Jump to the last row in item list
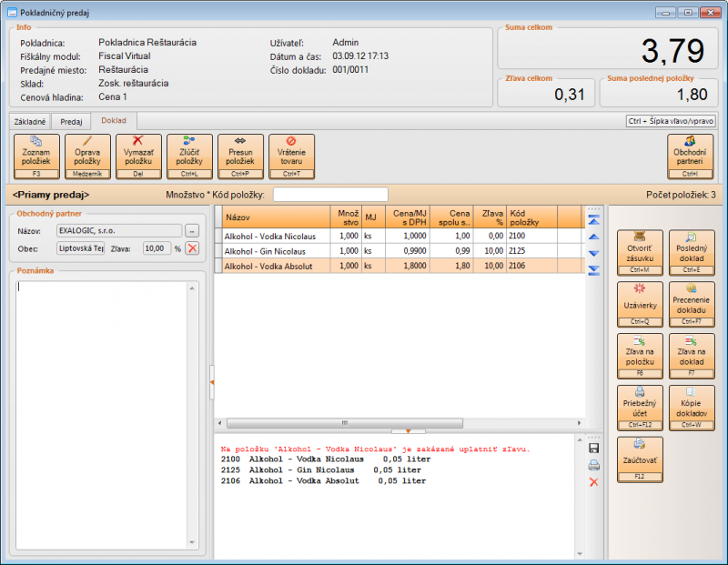This screenshot has width=728, height=565. pos(594,270)
